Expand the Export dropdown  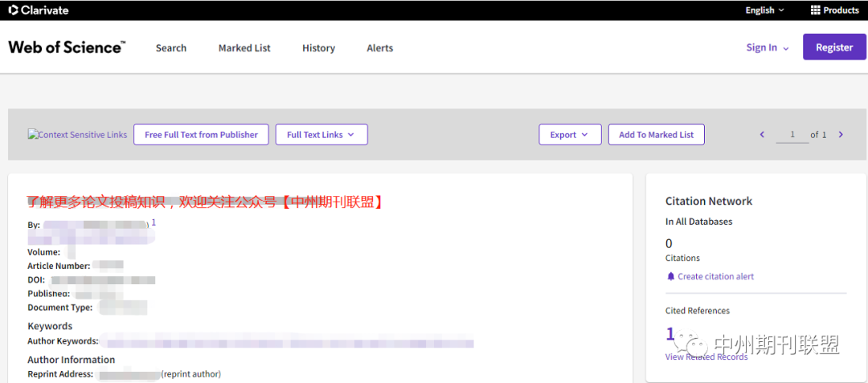coord(570,135)
